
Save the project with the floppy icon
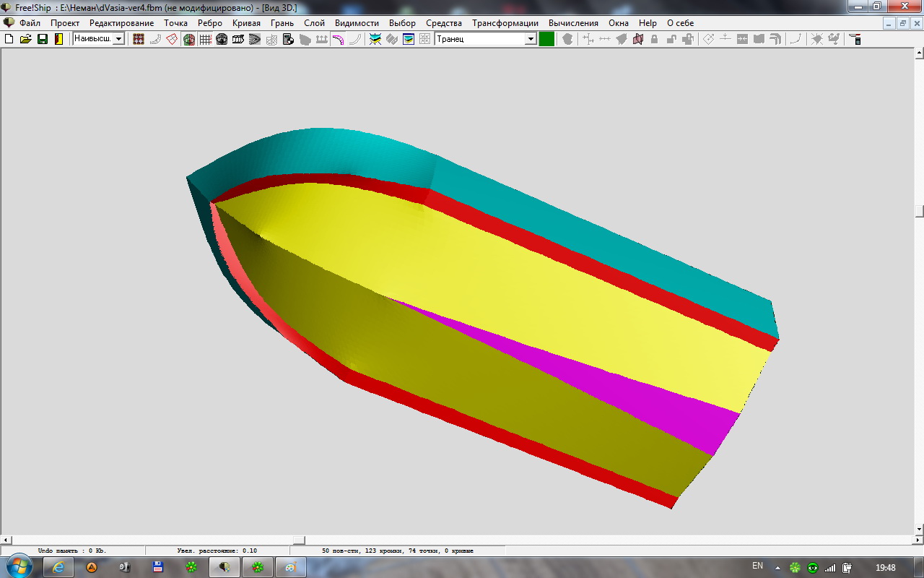43,39
